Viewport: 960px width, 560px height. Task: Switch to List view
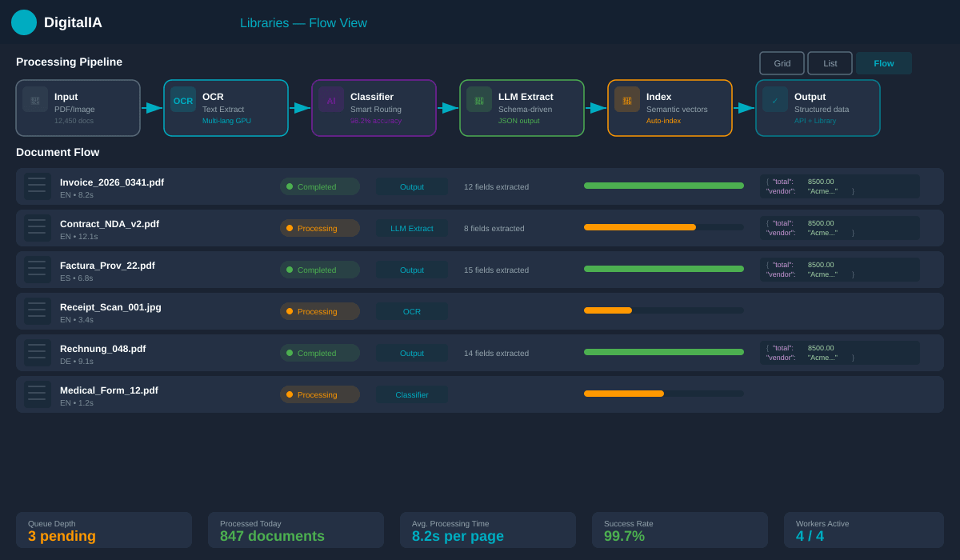click(830, 62)
